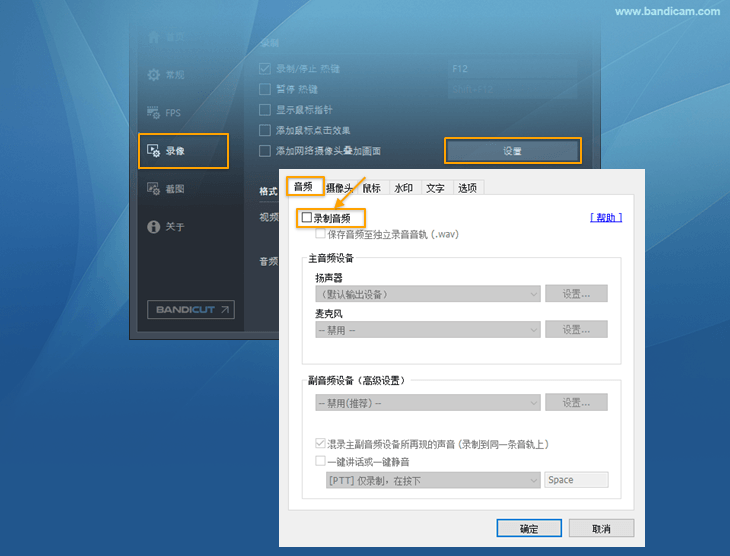The height and width of the screenshot is (556, 730).
Task: Check the Record audio (录制音频) checkbox
Action: pos(307,217)
